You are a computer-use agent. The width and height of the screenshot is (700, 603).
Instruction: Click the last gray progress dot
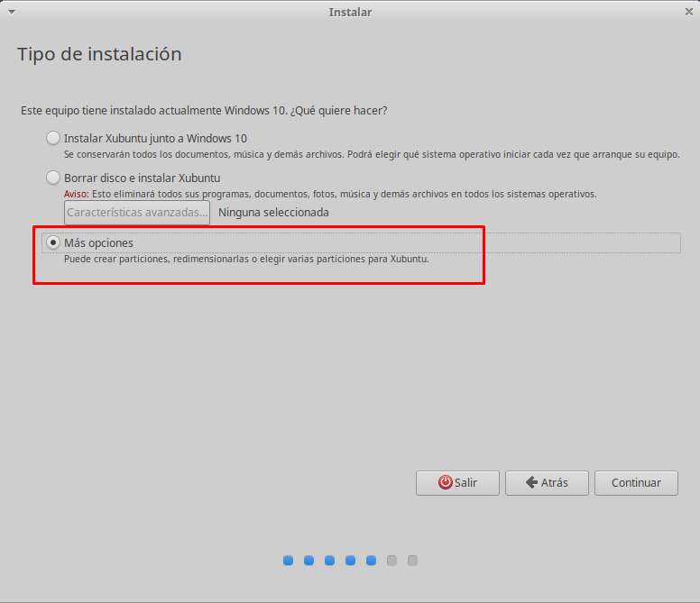click(x=412, y=561)
